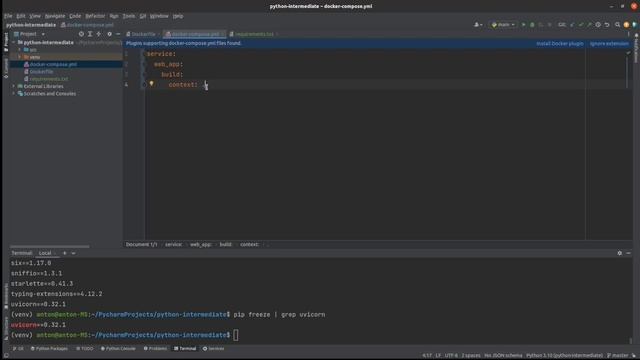
Task: Open Git history clock icon
Action: [598, 25]
